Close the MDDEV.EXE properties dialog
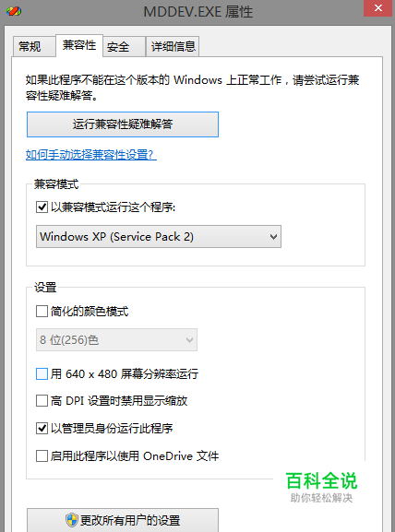Screen dimensions: 395x532 pyautogui.click(x=377, y=7)
